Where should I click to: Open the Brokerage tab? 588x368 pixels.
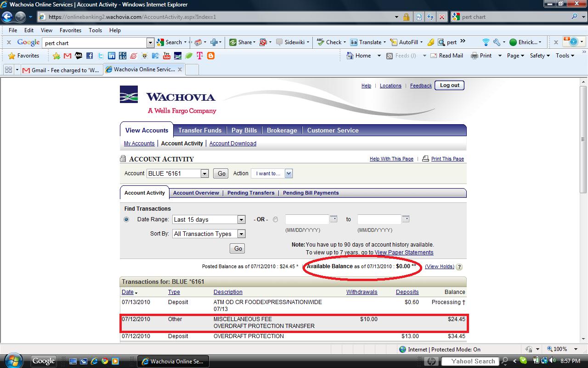click(282, 130)
